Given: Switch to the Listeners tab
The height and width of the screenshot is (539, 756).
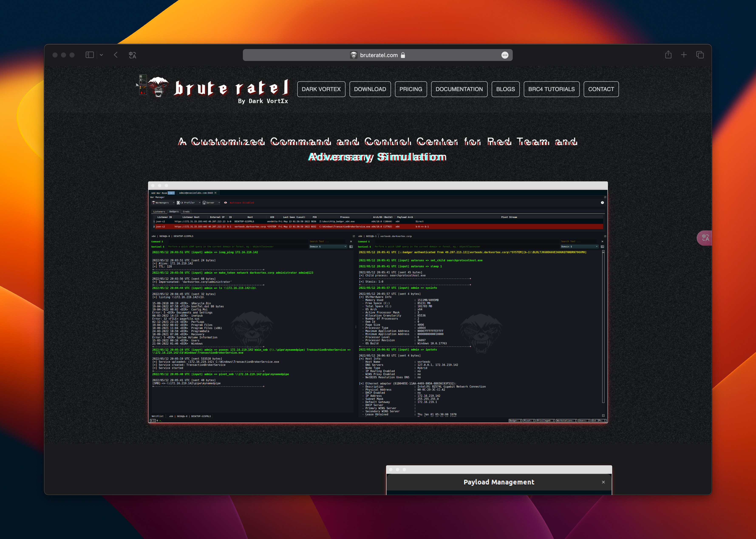Looking at the screenshot, I should click(x=159, y=212).
